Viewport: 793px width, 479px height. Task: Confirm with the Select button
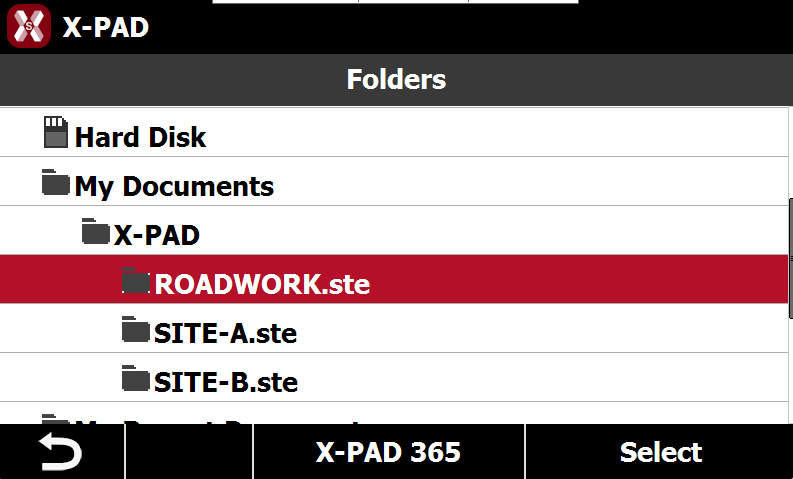pyautogui.click(x=659, y=452)
